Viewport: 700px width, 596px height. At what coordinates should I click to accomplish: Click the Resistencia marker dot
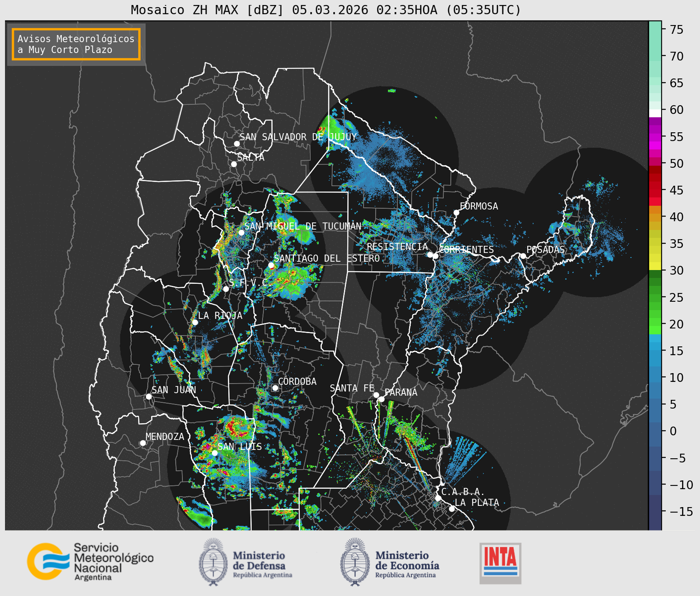tap(430, 255)
